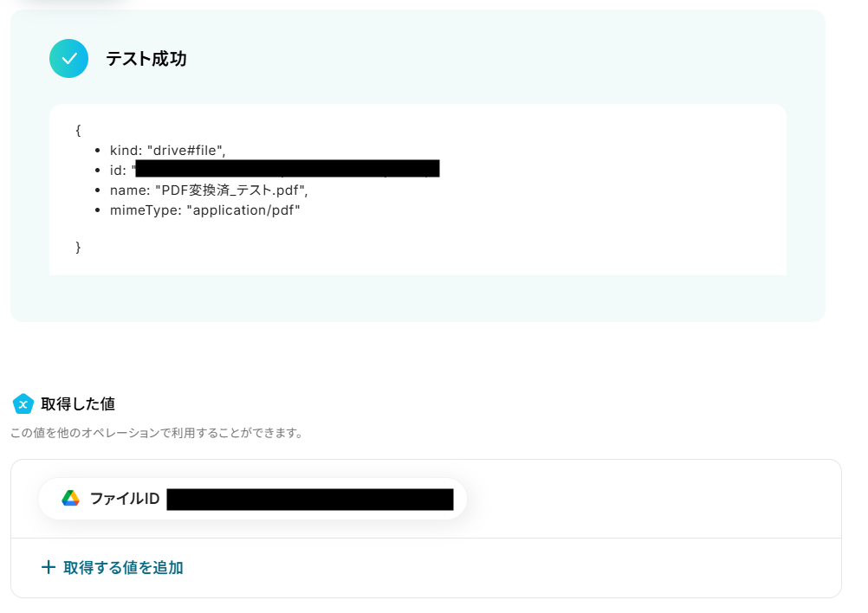868x613 pixels.
Task: Click the plus icon before 取得する値を追加
Action: [x=49, y=567]
